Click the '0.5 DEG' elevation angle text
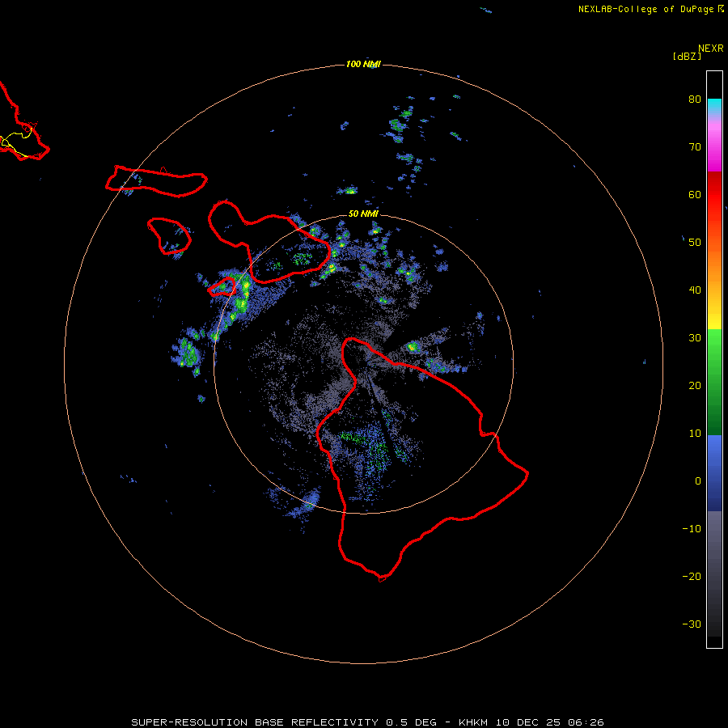728x728 pixels. [412, 722]
